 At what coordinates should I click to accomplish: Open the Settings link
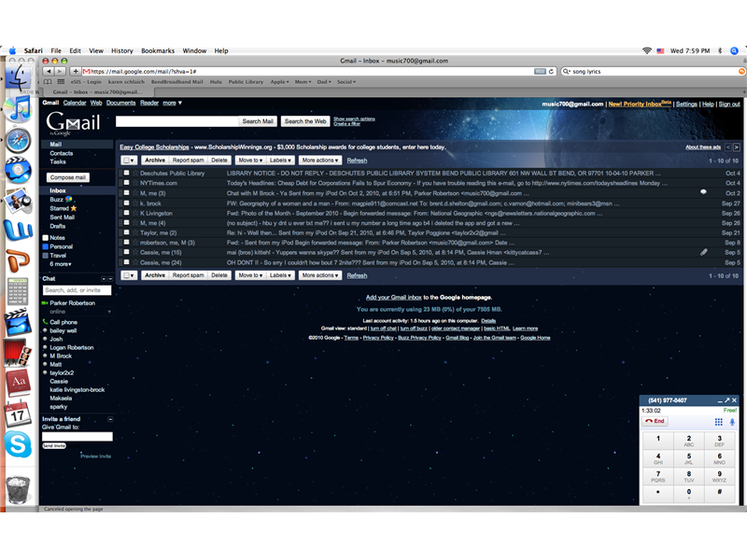tap(686, 104)
